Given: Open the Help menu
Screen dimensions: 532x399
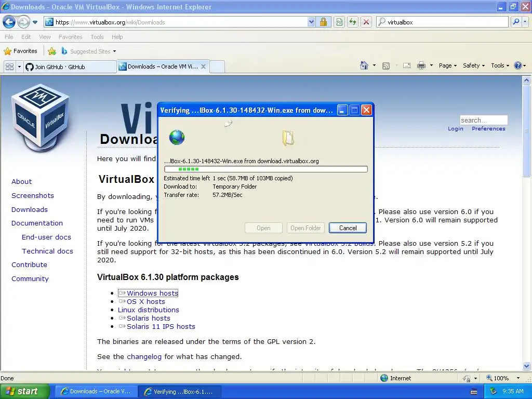Looking at the screenshot, I should (x=117, y=37).
